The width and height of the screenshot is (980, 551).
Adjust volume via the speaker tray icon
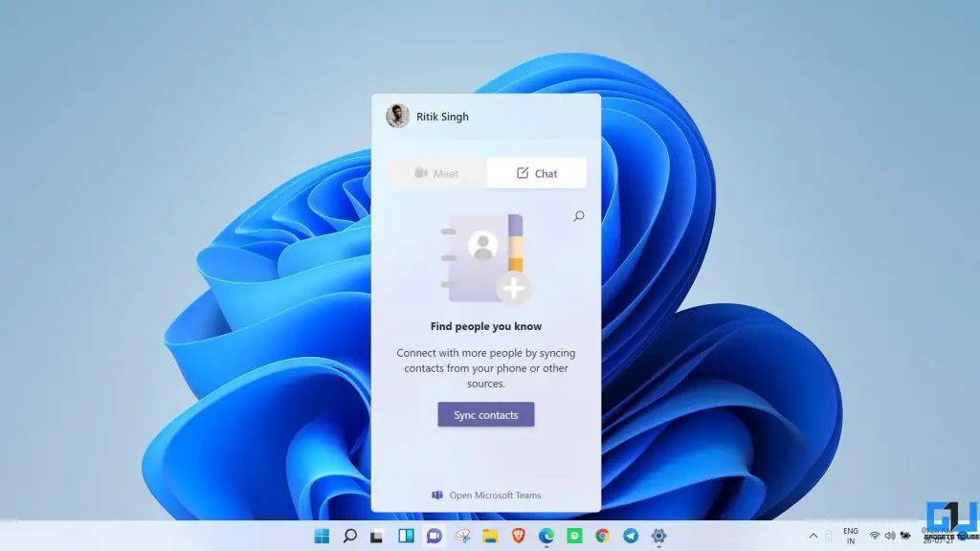pyautogui.click(x=888, y=536)
